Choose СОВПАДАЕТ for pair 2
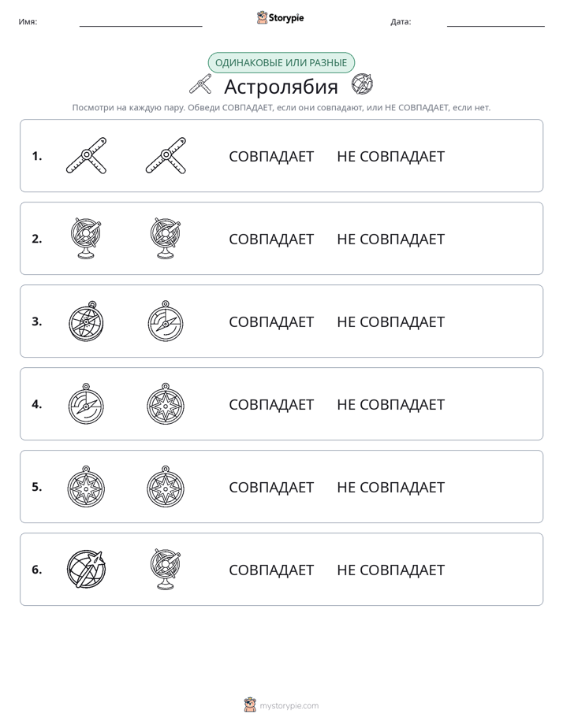 [x=271, y=239]
